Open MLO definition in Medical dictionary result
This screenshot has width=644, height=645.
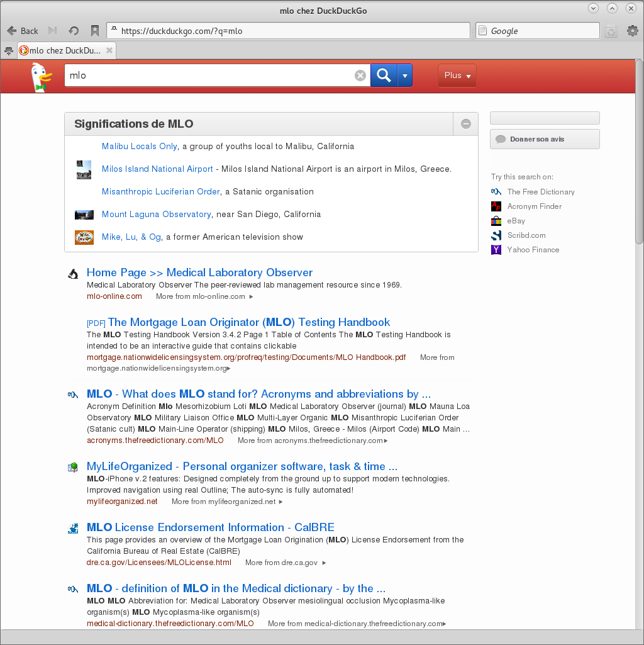pos(236,588)
